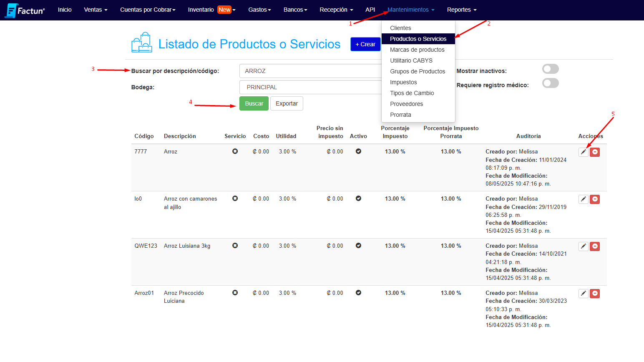Click service status icon for Arroz Precocido Luiciana

click(235, 293)
